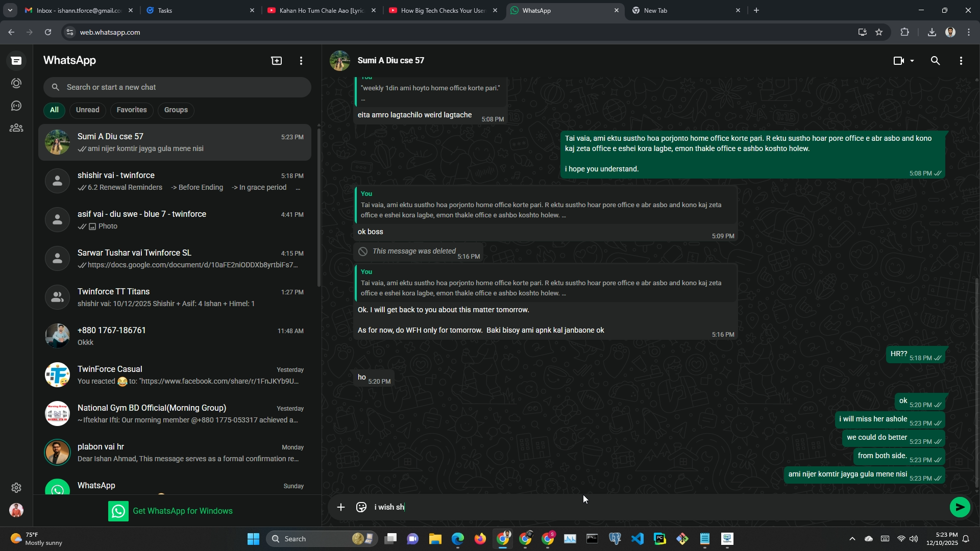Select the Groups filter chip
Viewport: 980px width, 551px height.
(x=176, y=110)
